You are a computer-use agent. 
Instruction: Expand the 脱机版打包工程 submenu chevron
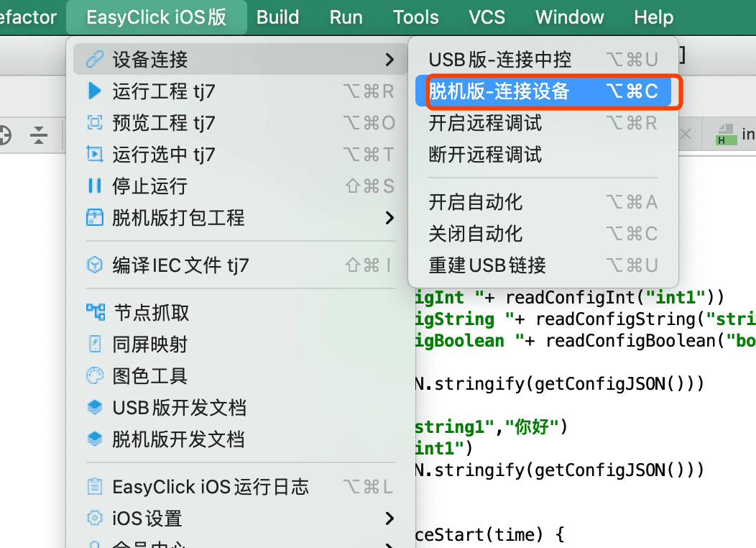click(x=389, y=218)
